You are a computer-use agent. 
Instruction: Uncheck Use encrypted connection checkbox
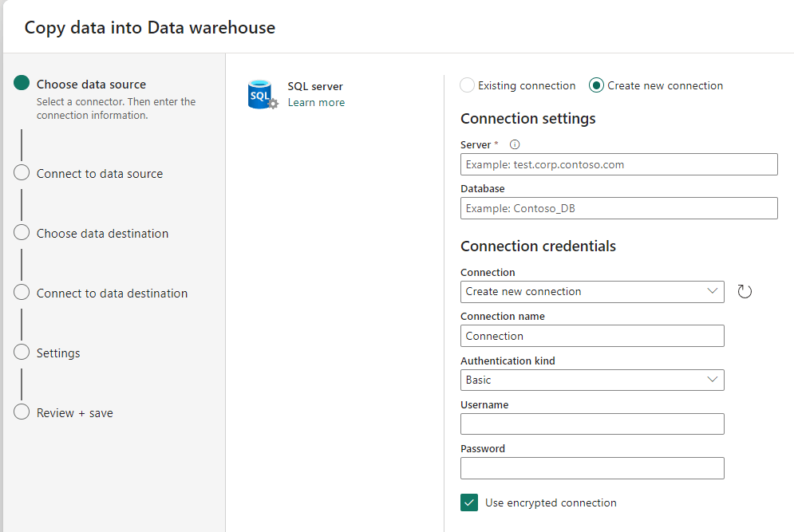pyautogui.click(x=469, y=502)
